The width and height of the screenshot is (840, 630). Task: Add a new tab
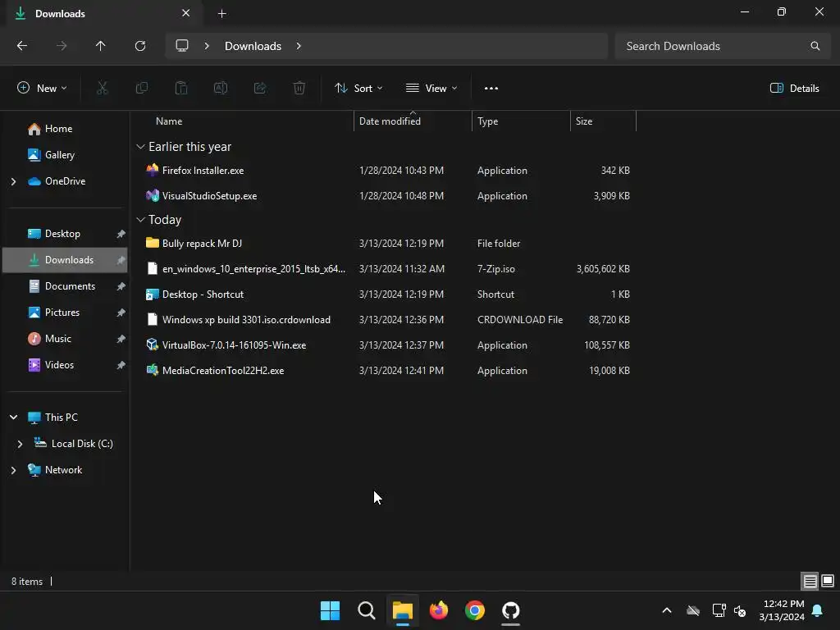coord(221,13)
